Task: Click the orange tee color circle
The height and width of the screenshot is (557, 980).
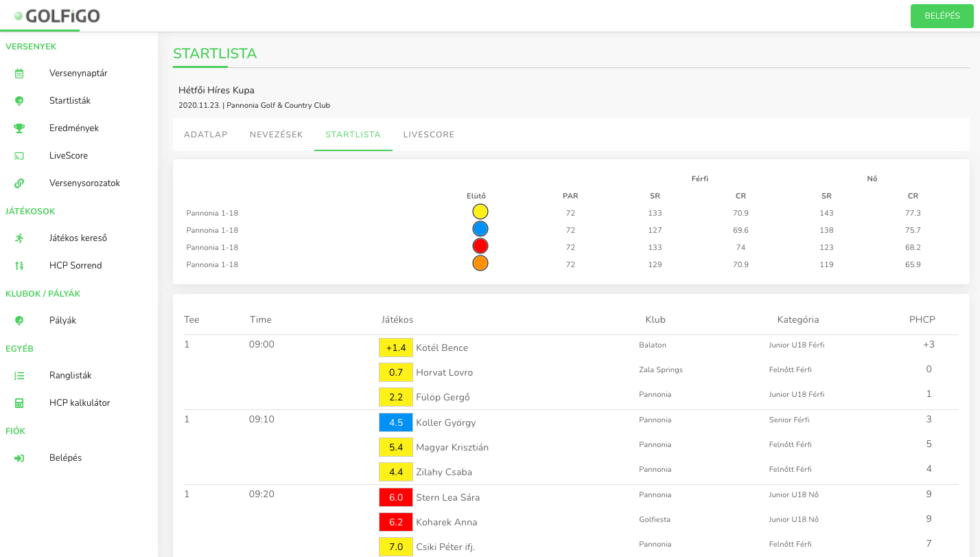Action: 480,263
